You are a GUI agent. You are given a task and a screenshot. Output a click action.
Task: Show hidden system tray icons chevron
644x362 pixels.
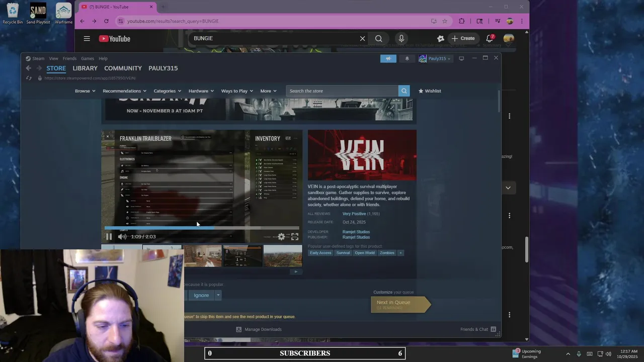click(568, 354)
